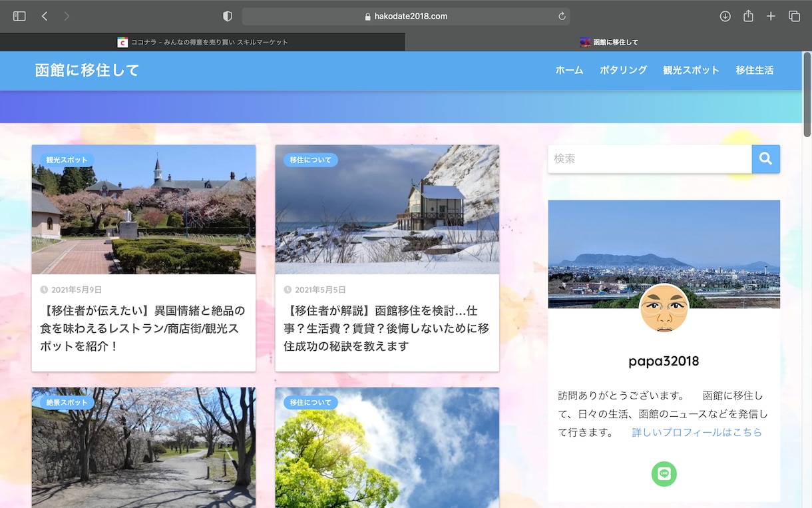Viewport: 812px width, 508px height.
Task: Click the clock icon beside 2021年5月5日
Action: [288, 290]
